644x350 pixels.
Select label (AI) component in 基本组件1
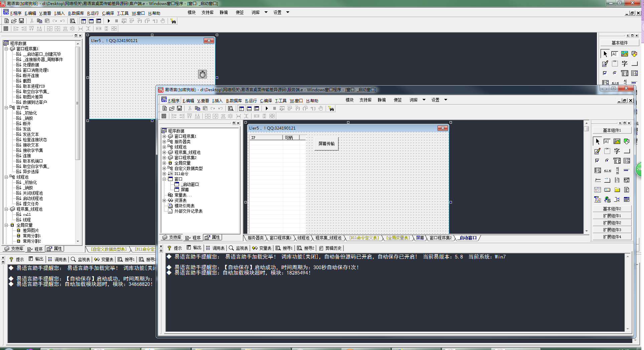(x=607, y=141)
